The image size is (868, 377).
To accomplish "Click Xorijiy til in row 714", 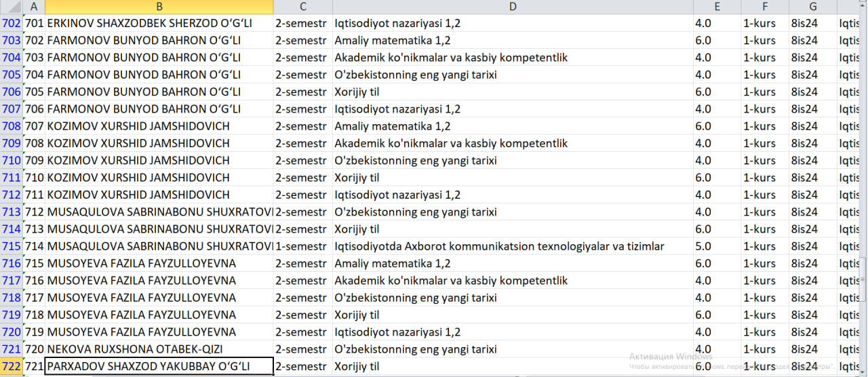I will [x=513, y=229].
